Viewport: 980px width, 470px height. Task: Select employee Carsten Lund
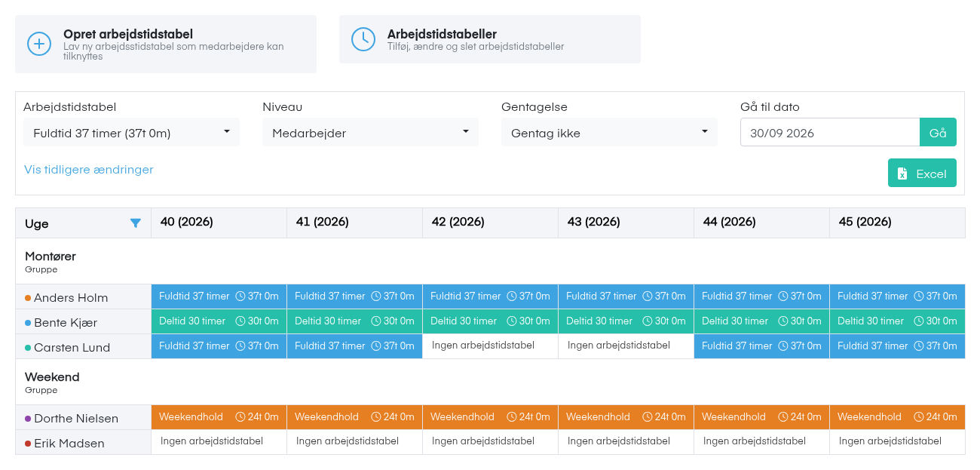click(84, 347)
